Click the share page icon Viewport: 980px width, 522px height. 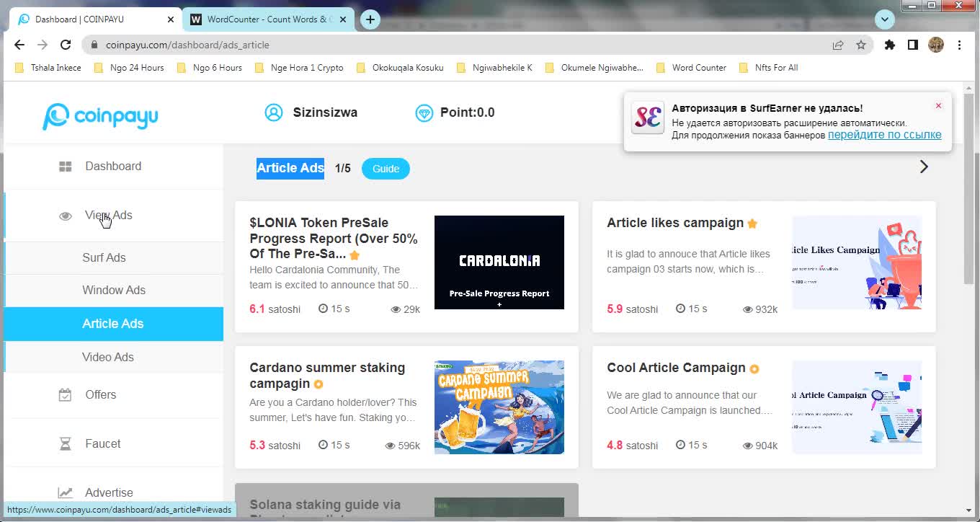tap(838, 45)
